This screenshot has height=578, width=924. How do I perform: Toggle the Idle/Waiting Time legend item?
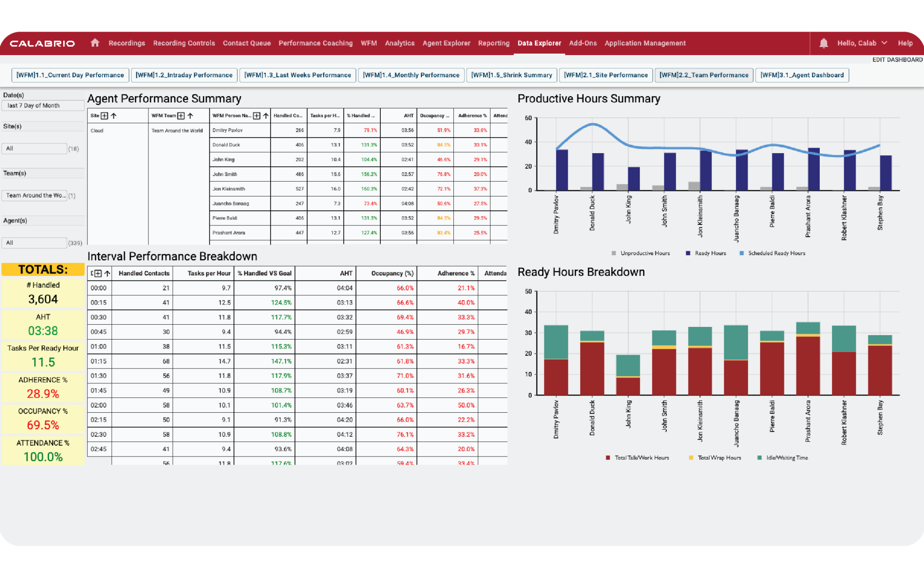[782, 457]
